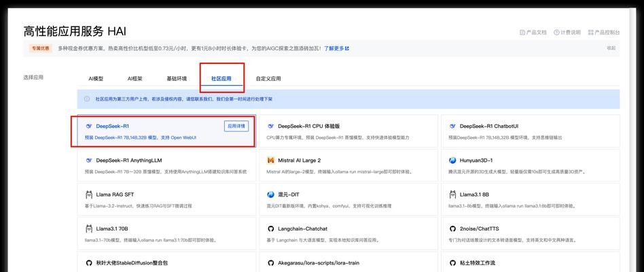Switch to the AI框架 tab
The width and height of the screenshot is (644, 272).
[135, 78]
